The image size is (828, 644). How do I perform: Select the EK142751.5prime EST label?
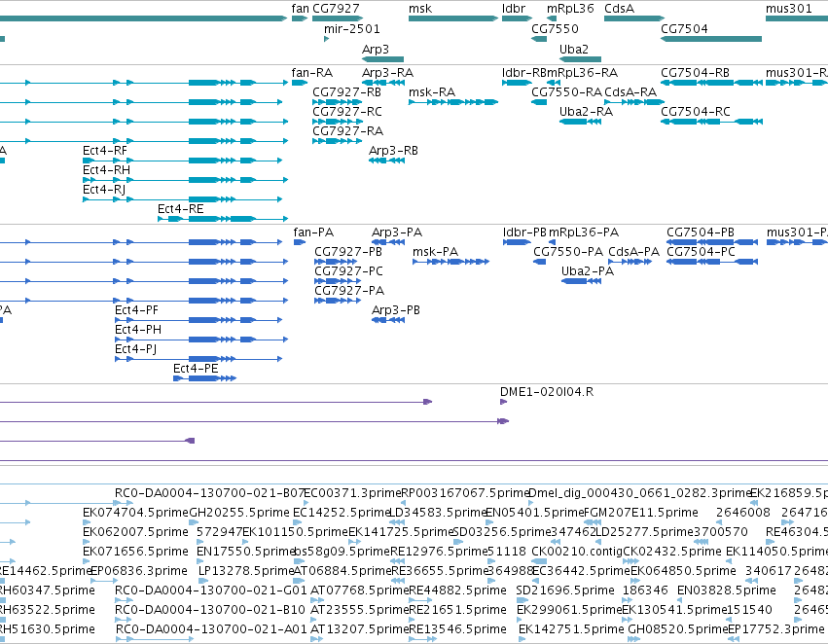[571, 629]
